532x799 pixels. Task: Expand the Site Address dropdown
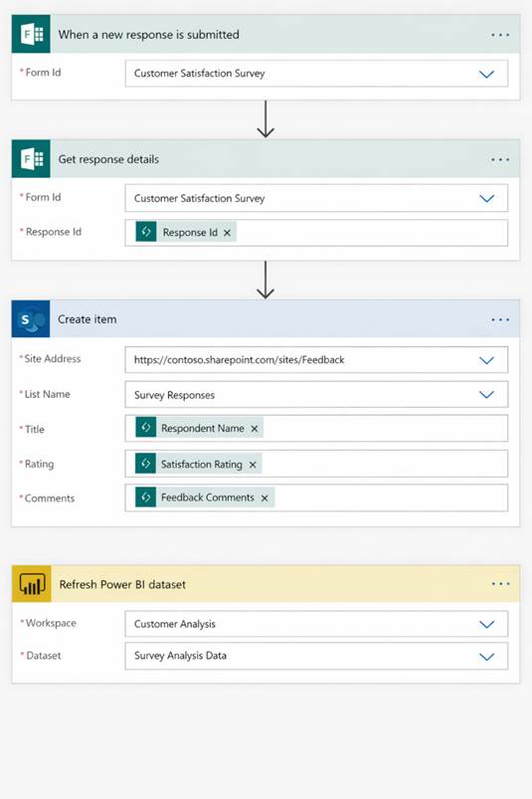(486, 360)
